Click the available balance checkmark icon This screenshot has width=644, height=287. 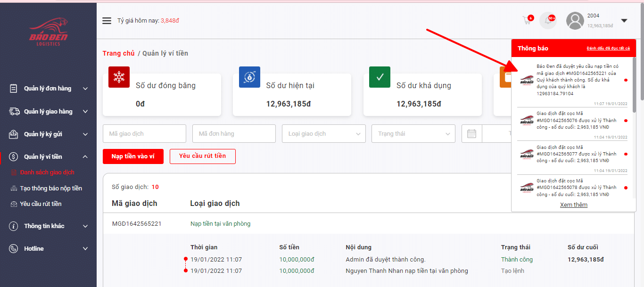(380, 77)
